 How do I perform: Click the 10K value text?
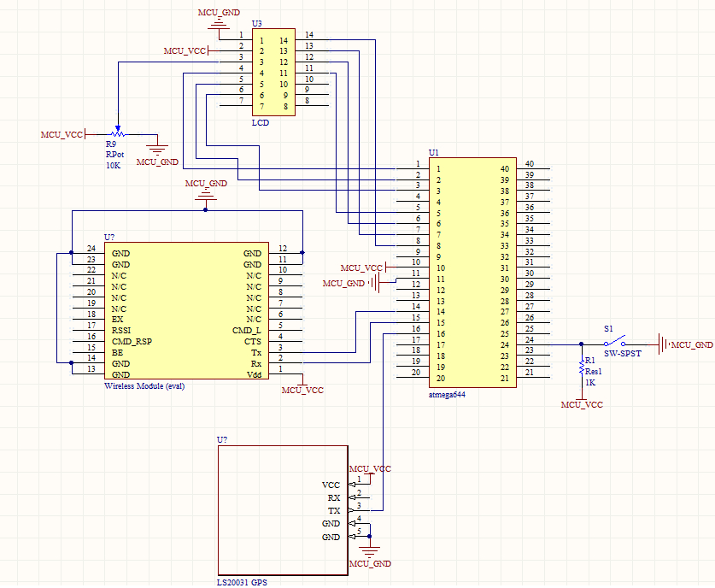click(113, 166)
